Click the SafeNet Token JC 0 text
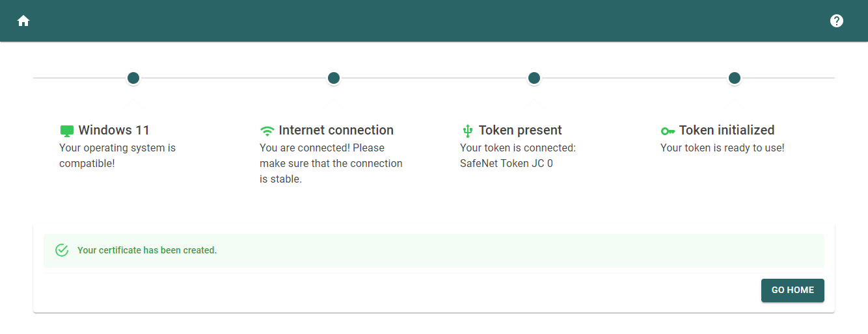868x334 pixels. pyautogui.click(x=506, y=164)
